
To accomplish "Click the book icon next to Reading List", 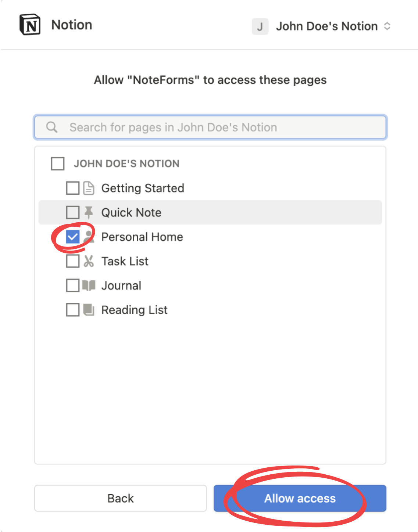I will (88, 309).
